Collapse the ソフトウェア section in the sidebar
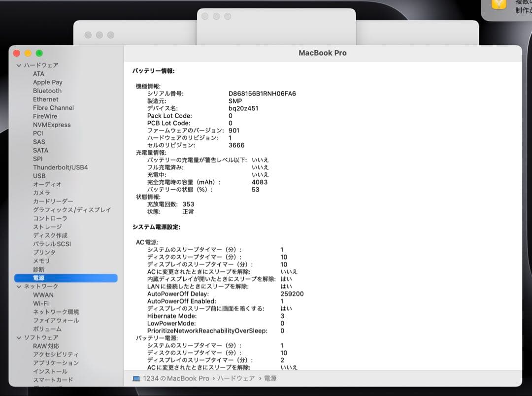This screenshot has height=396, width=532. 18,337
